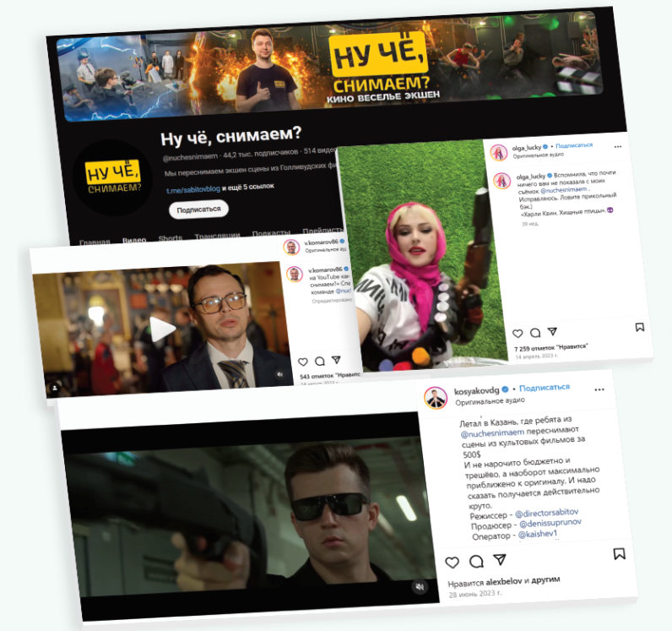Click the Ну чё, снимаем channel avatar
Image resolution: width=672 pixels, height=631 pixels.
point(113,178)
